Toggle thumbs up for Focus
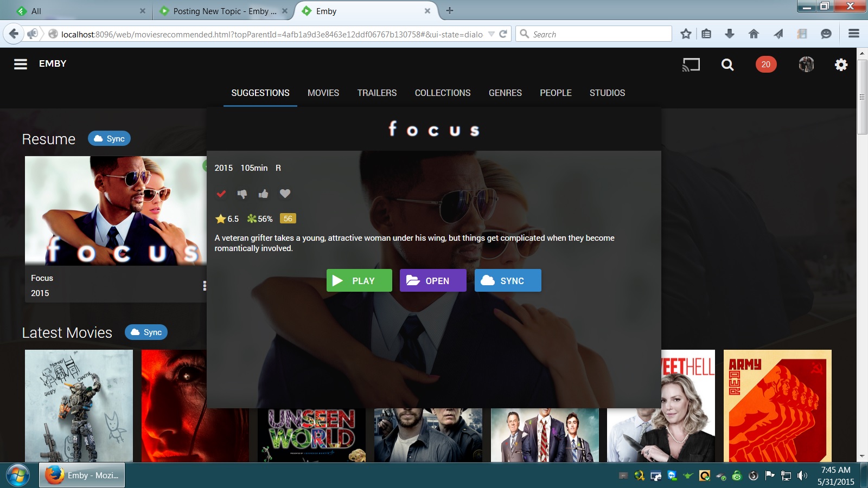868x488 pixels. pos(263,194)
